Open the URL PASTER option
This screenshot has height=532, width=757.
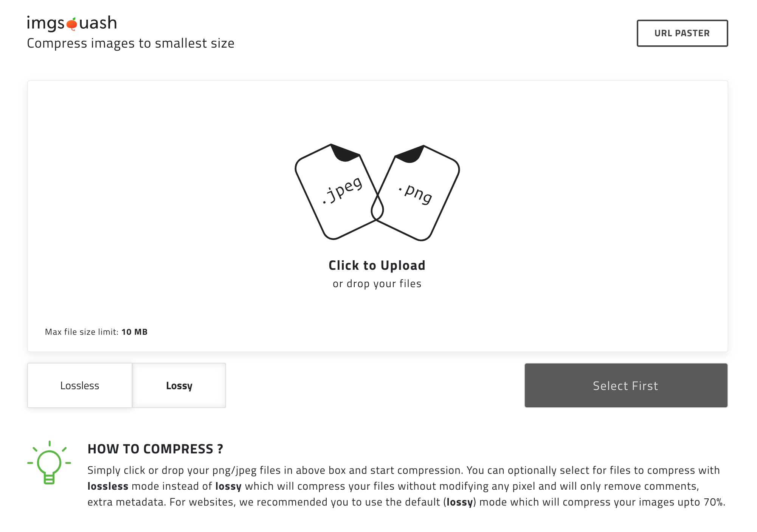tap(682, 33)
